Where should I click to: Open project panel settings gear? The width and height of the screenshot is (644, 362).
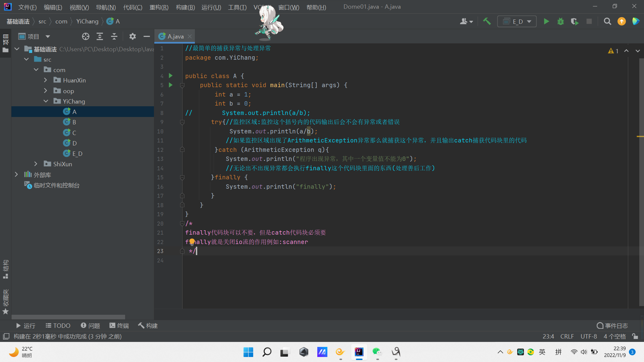(132, 37)
